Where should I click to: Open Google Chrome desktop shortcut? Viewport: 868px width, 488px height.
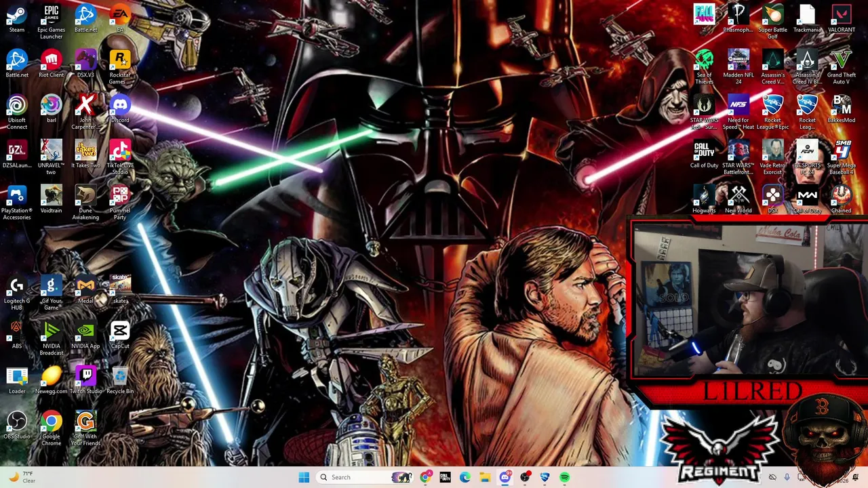point(51,429)
